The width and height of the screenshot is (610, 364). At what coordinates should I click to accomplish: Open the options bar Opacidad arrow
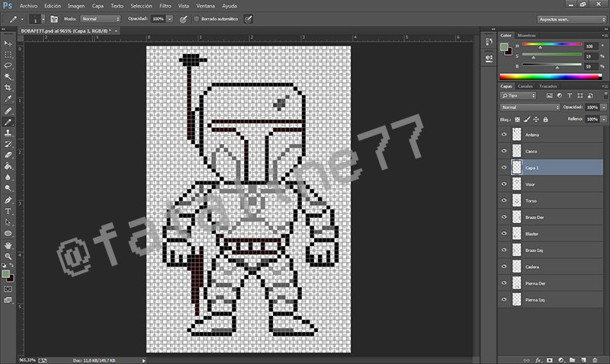[169, 18]
